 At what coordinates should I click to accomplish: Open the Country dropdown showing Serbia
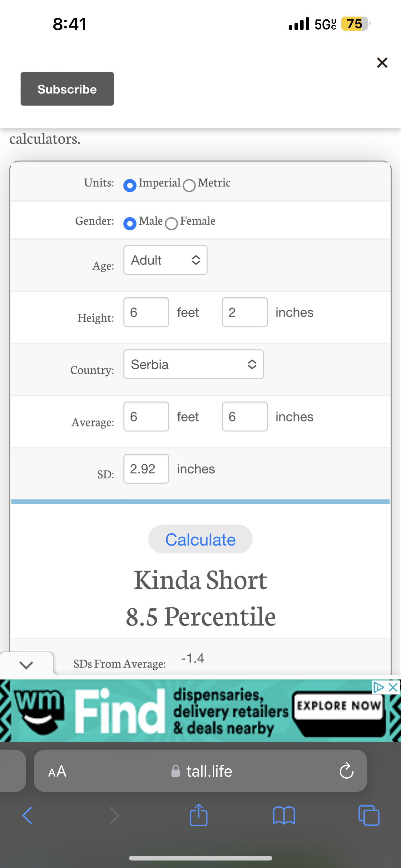click(193, 364)
